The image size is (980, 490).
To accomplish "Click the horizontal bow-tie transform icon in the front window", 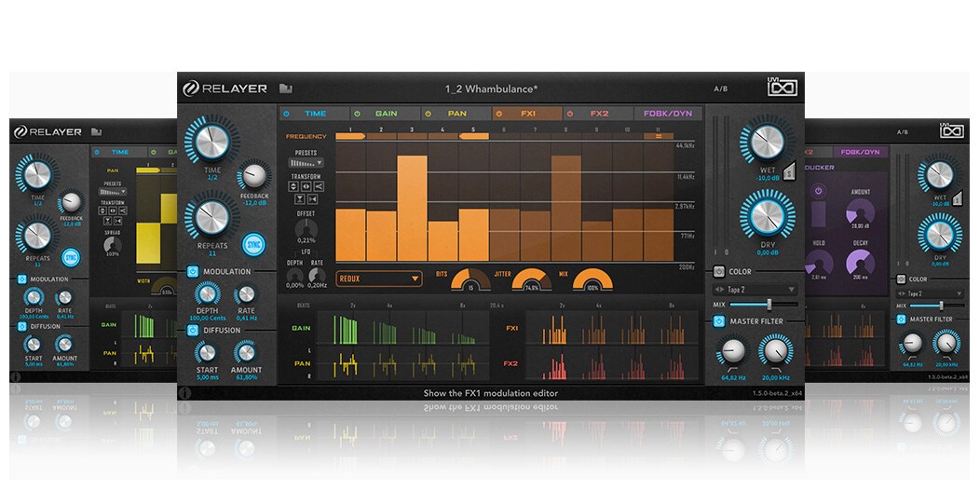I will 312,198.
